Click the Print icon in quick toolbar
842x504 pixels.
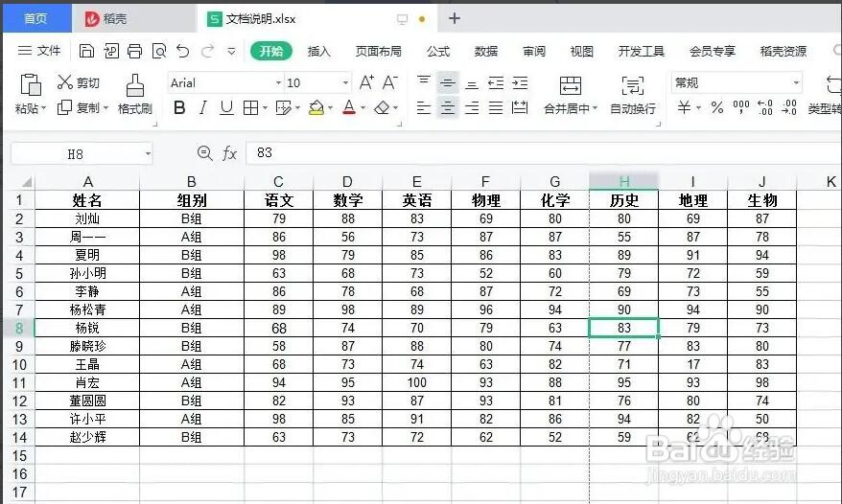[135, 51]
